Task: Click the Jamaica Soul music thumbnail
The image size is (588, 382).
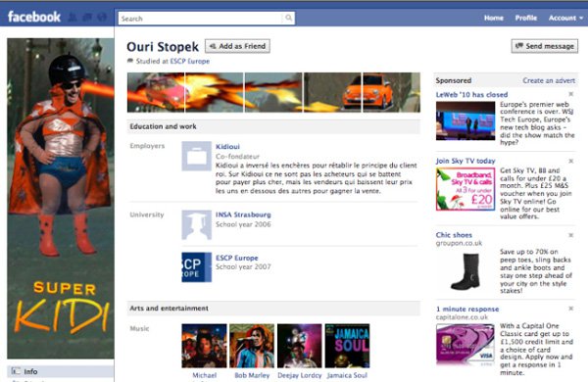Action: (x=347, y=346)
